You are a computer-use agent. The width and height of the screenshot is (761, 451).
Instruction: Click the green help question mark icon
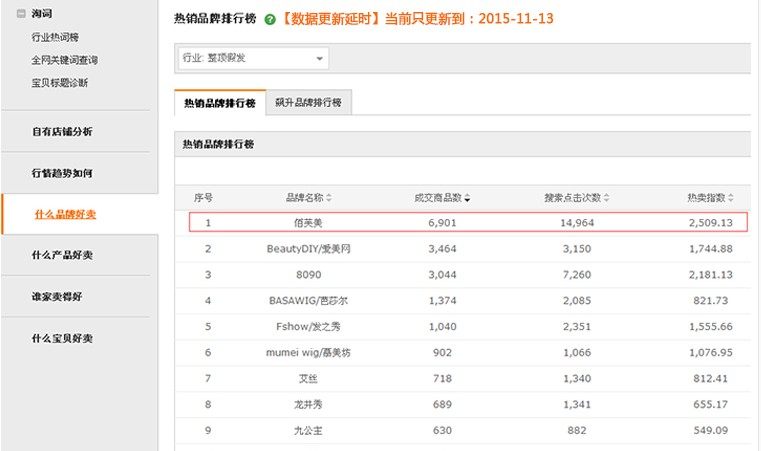click(x=270, y=19)
